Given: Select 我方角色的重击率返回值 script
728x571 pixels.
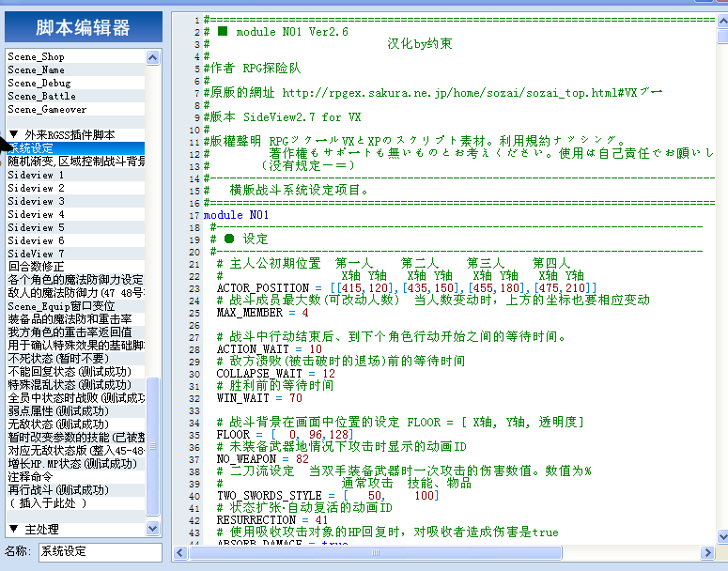Looking at the screenshot, I should 76,332.
